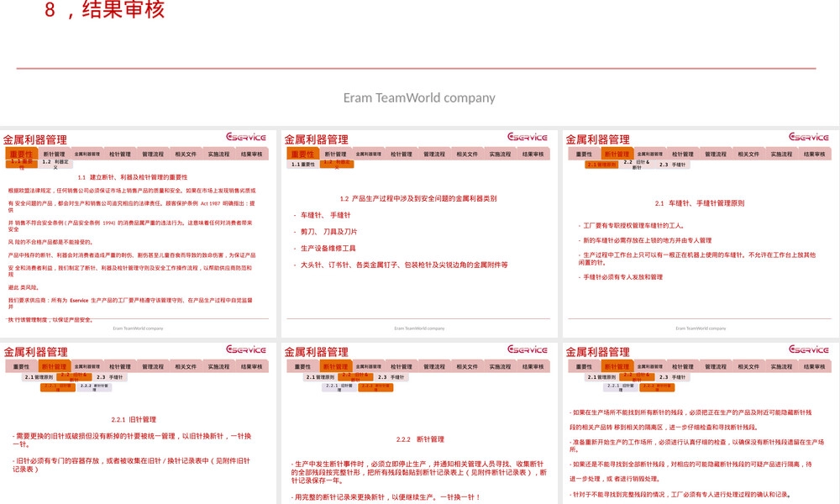This screenshot has width=840, height=504.
Task: Click the bullet 工厂要有专职授权管理车缝针的工人
Action: tap(633, 226)
